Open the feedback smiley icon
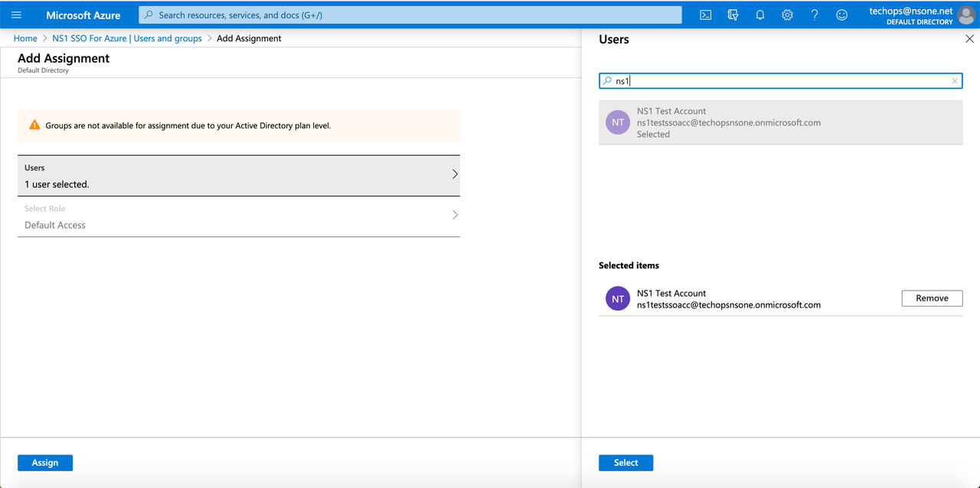Screen dimensions: 980x488 (842, 15)
